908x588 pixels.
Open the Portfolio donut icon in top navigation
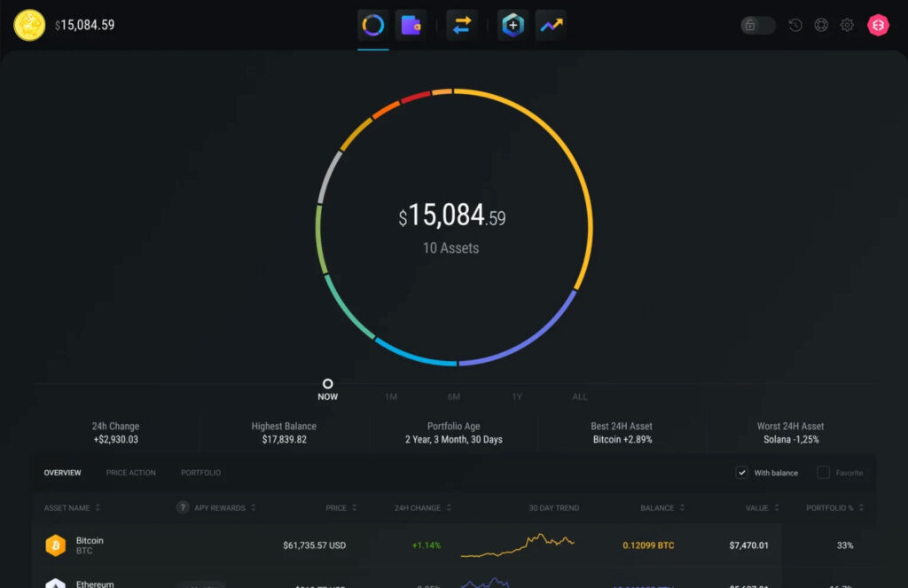373,26
